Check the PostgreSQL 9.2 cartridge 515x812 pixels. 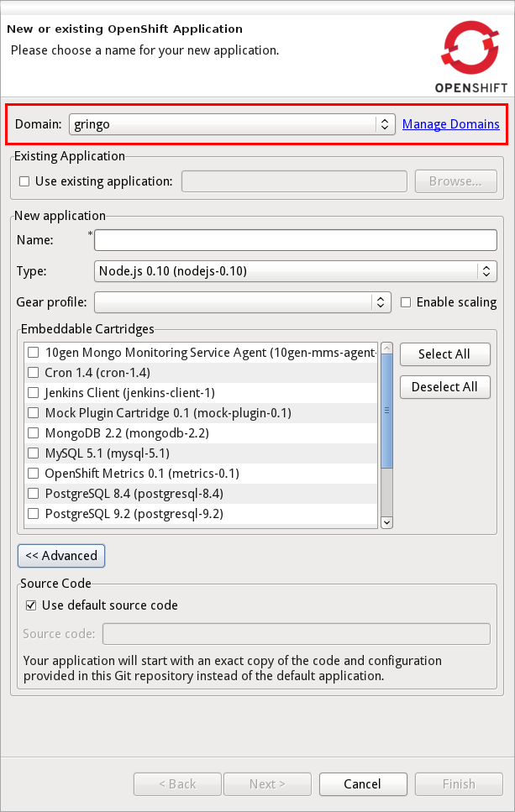[34, 514]
